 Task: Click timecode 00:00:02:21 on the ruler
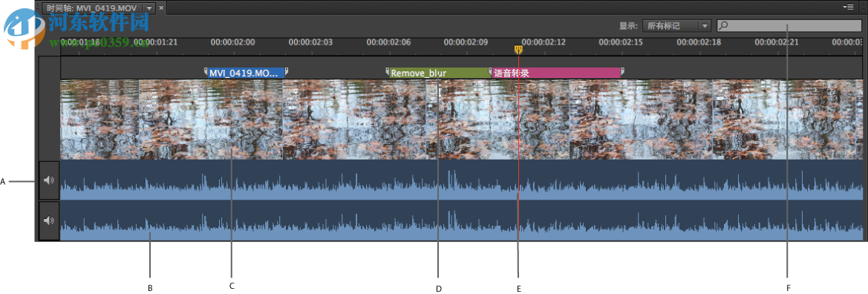tap(777, 42)
